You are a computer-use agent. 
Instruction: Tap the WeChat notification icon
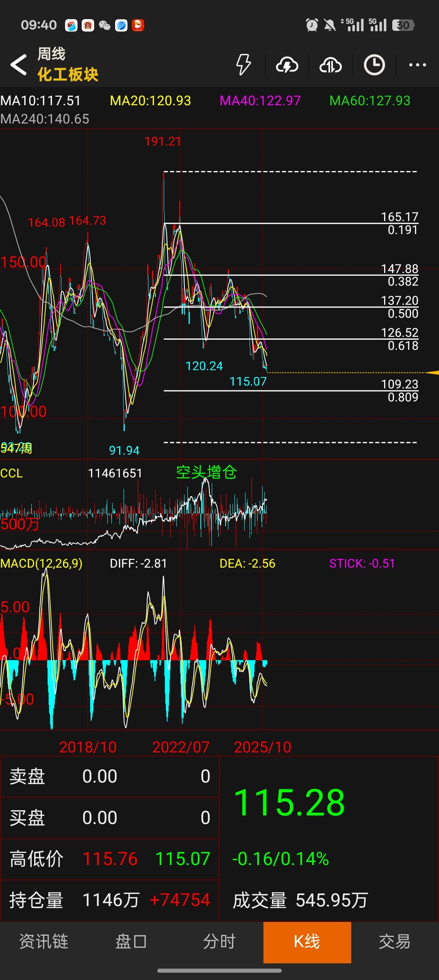tap(104, 26)
